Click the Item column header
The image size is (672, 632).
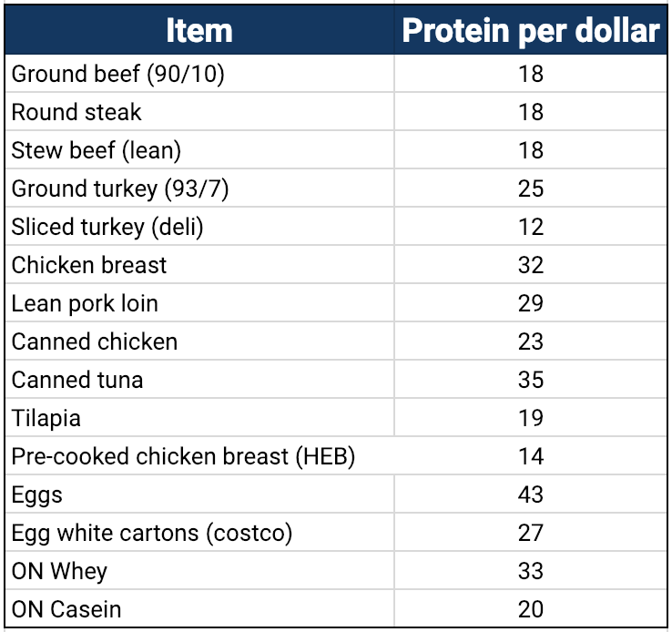(x=199, y=31)
